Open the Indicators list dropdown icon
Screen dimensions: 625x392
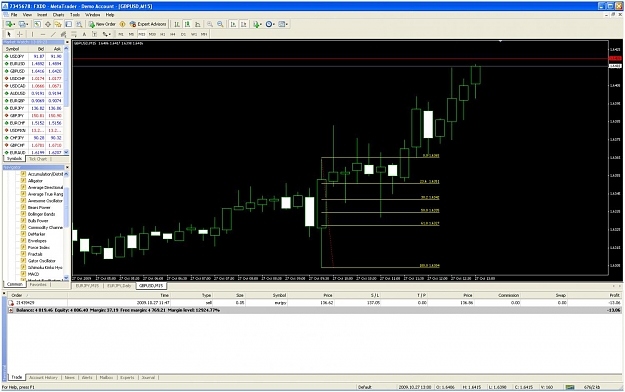click(x=257, y=24)
